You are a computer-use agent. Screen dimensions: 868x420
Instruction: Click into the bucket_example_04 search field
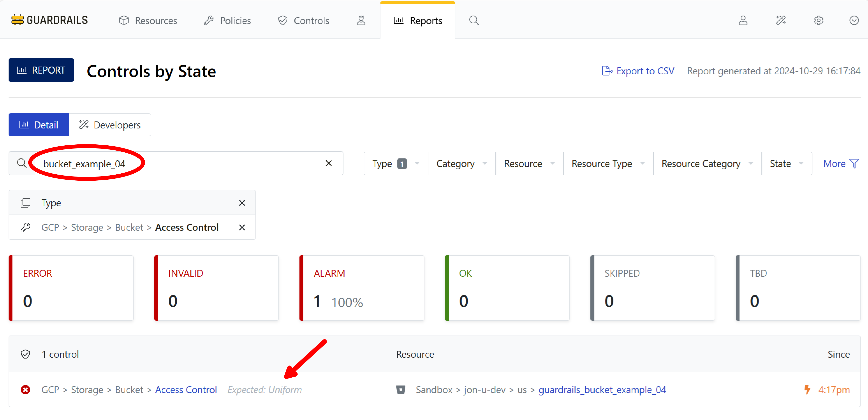[x=175, y=164]
